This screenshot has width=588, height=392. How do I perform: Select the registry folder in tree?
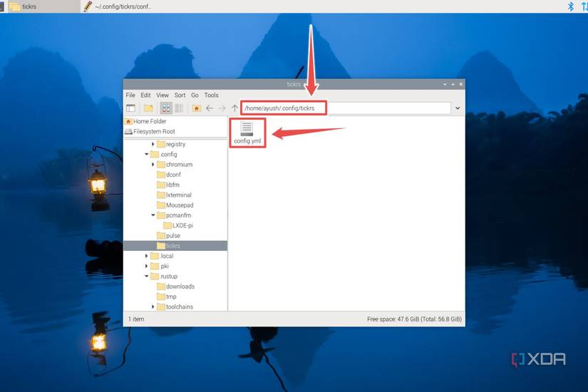pyautogui.click(x=171, y=144)
